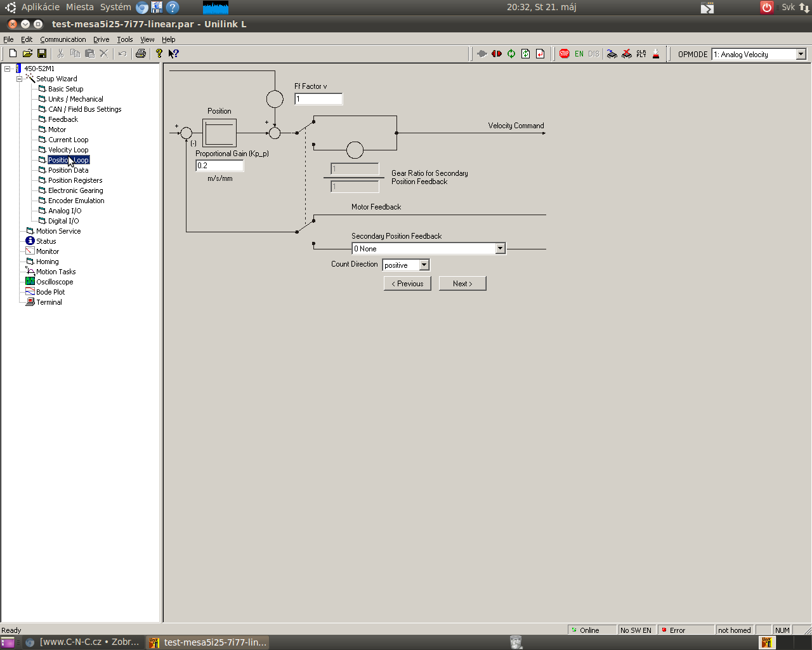Open Secondary Position Feedback dropdown

[500, 249]
